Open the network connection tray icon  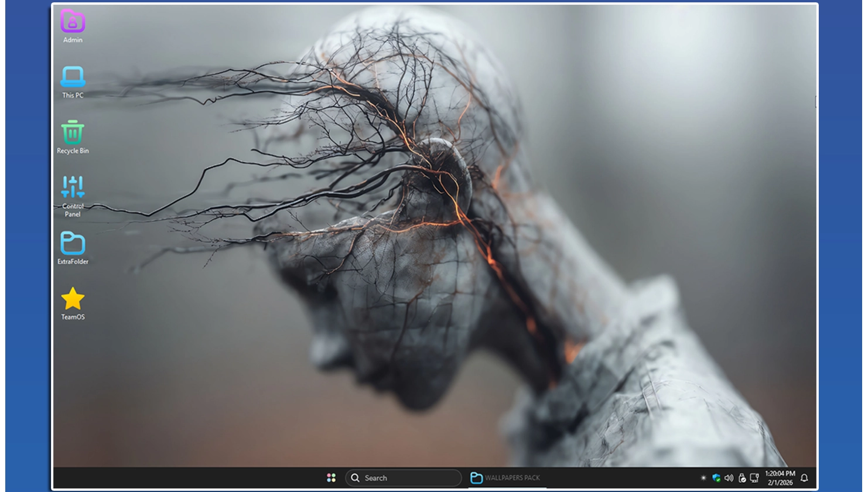click(x=754, y=478)
